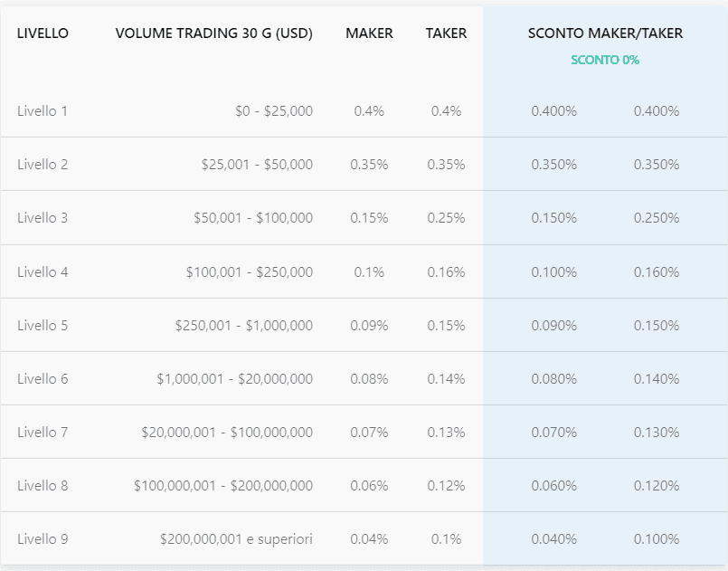Screen dimensions: 728x571
Task: Select the Livello 6 row label
Action: pos(43,378)
